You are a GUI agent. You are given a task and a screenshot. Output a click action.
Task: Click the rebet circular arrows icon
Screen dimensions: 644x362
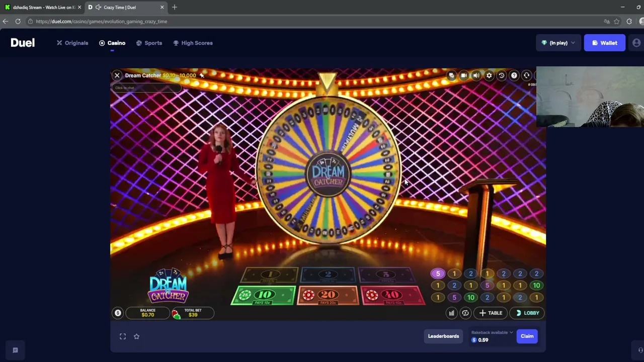(x=465, y=313)
